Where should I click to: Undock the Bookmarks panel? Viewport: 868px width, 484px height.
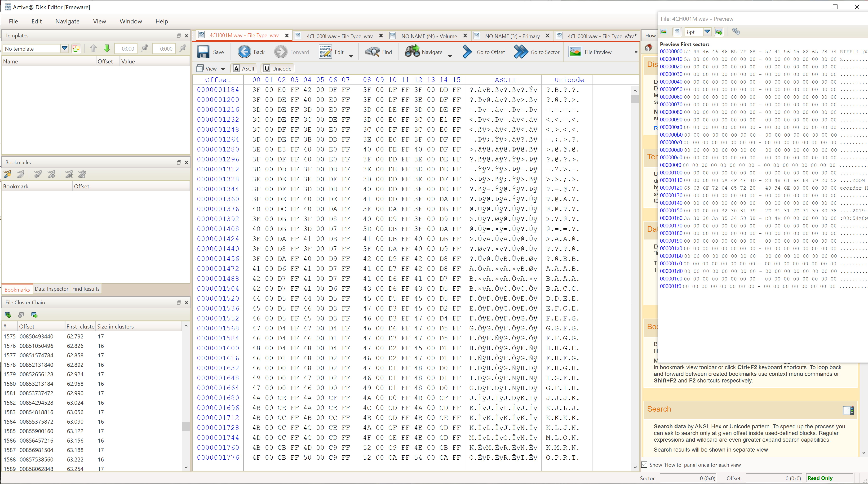pyautogui.click(x=179, y=162)
